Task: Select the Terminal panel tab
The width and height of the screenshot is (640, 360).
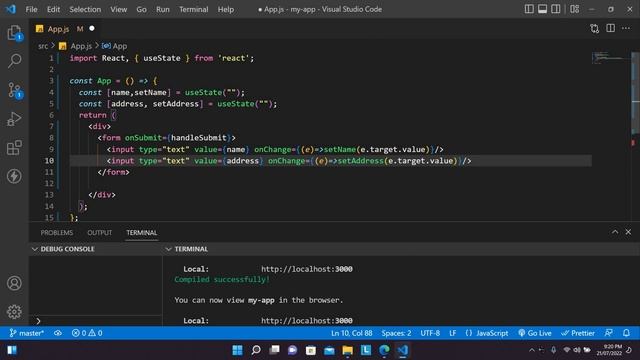Action: click(142, 233)
